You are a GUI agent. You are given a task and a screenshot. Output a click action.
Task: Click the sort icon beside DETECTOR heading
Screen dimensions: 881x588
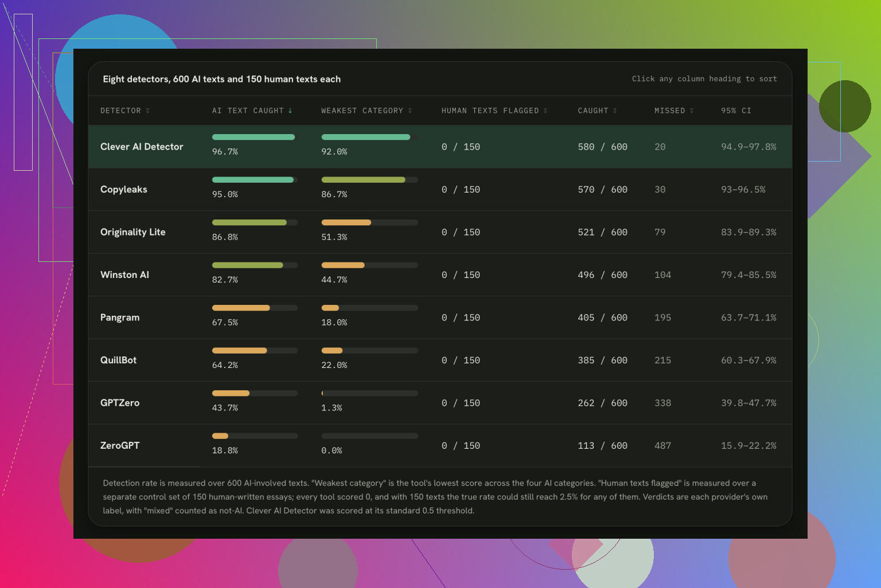pyautogui.click(x=147, y=111)
